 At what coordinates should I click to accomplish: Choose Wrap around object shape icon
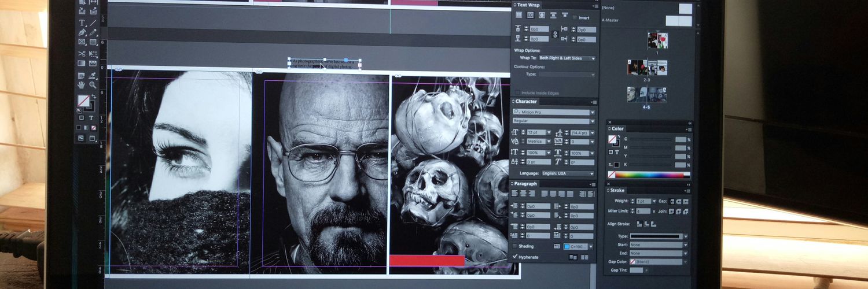[542, 15]
